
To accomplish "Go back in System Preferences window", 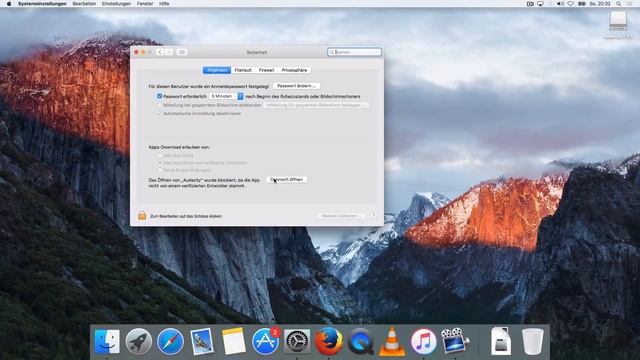I will tap(160, 52).
